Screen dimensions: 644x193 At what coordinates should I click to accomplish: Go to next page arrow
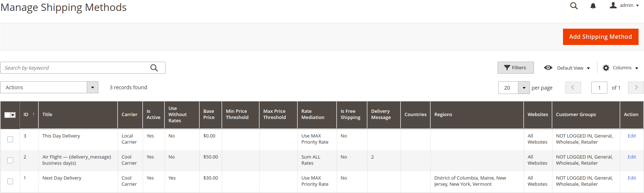coord(636,87)
